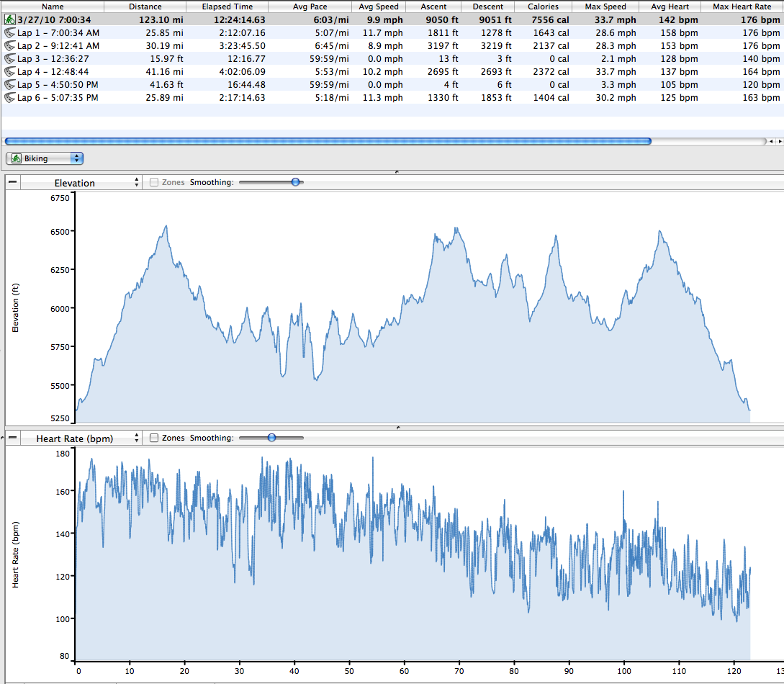Click the Lap 1 shoe icon
This screenshot has height=684, width=784.
click(10, 33)
